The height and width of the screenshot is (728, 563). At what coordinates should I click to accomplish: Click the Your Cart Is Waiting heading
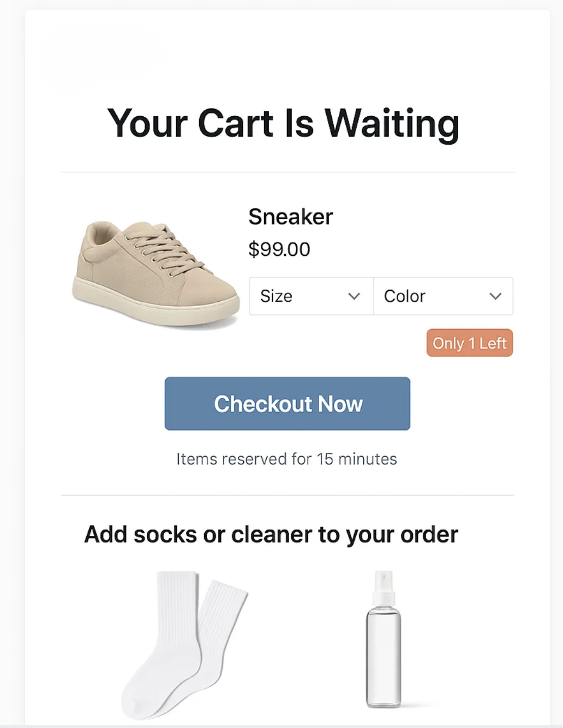coord(283,123)
